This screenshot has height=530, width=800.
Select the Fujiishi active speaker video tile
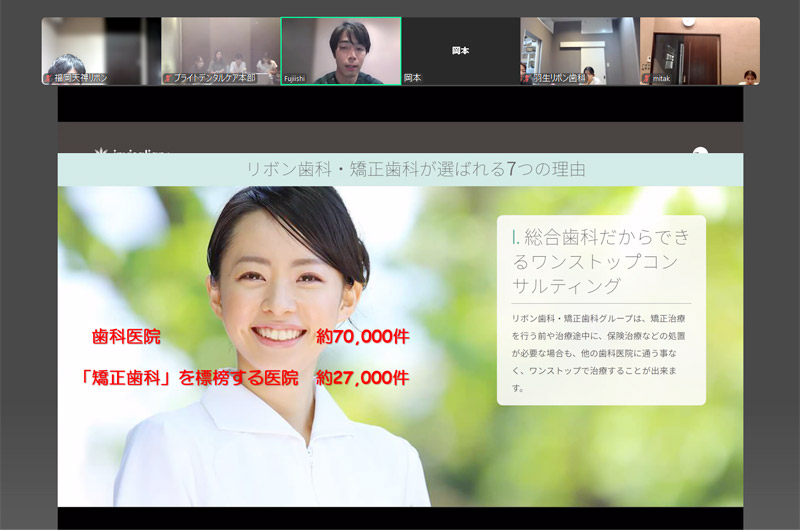[x=341, y=51]
